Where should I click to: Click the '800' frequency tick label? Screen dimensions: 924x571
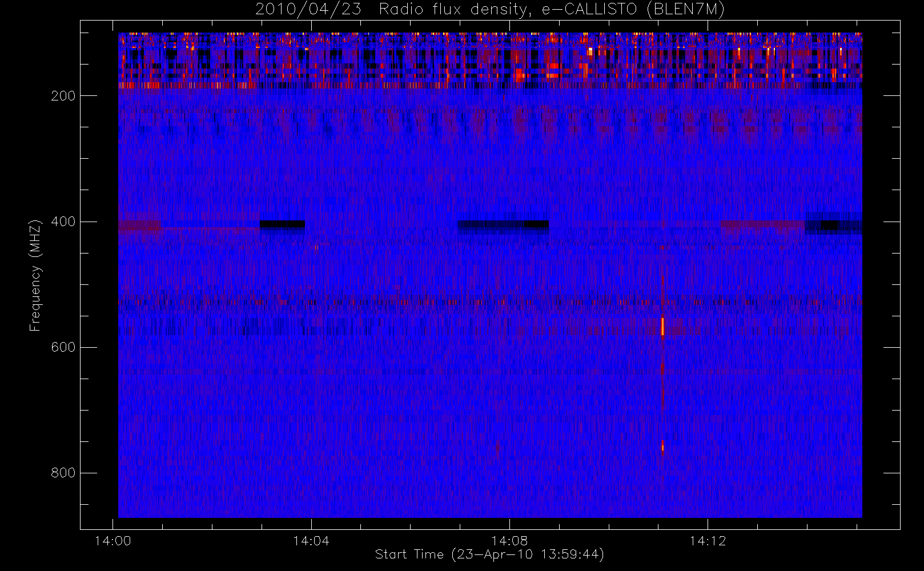(x=63, y=473)
